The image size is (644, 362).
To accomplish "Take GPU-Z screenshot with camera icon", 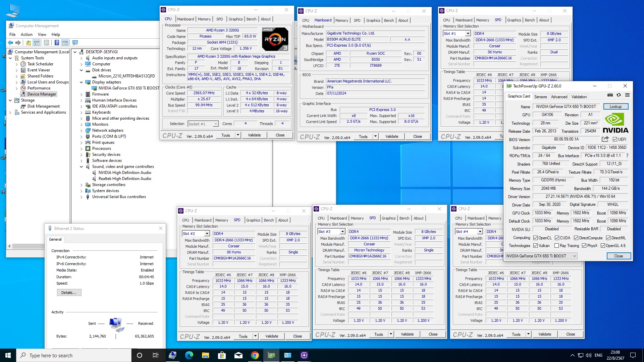I will [610, 95].
